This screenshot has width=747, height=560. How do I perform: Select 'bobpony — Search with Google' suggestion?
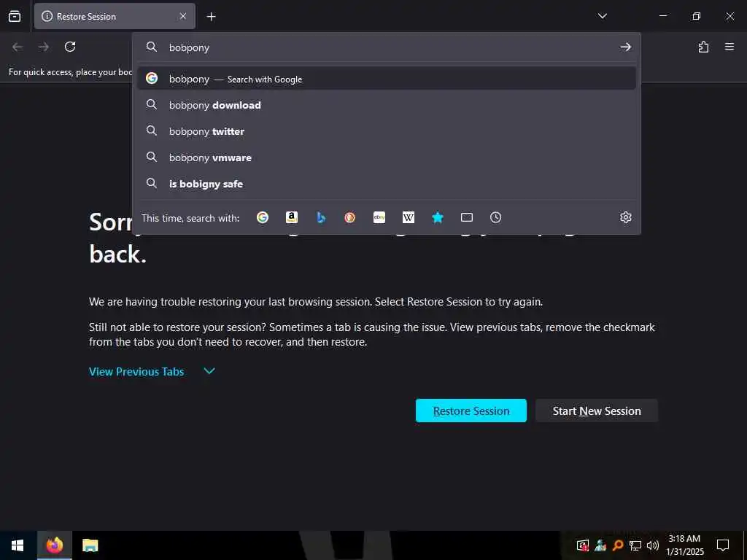point(387,79)
